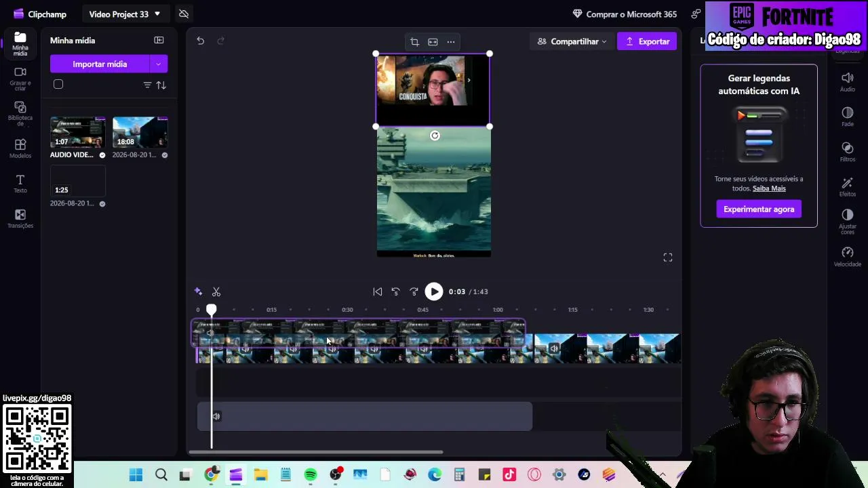868x488 pixels.
Task: Open the Video Project 33 title dropdown
Action: pos(125,14)
